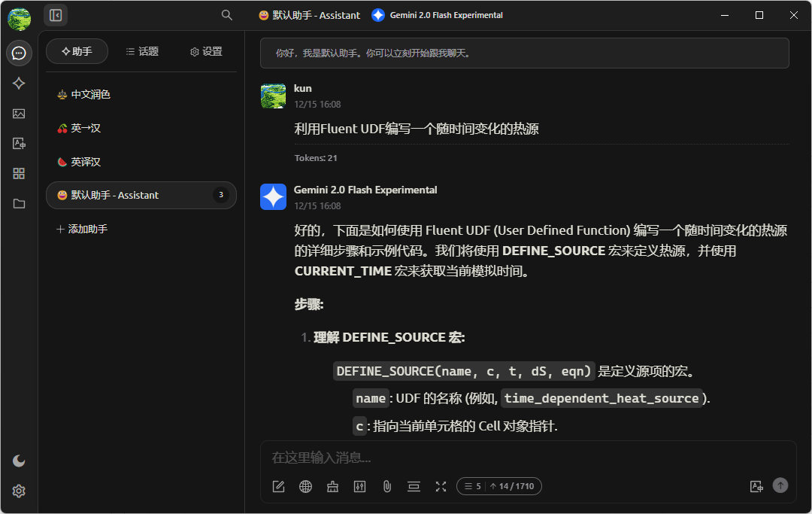Viewport: 812px width, 514px height.
Task: Switch to the 话题 tab
Action: click(142, 51)
